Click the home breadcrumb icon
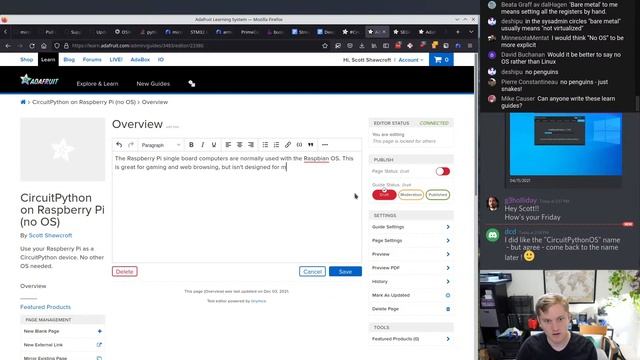The image size is (640, 360). coord(23,102)
